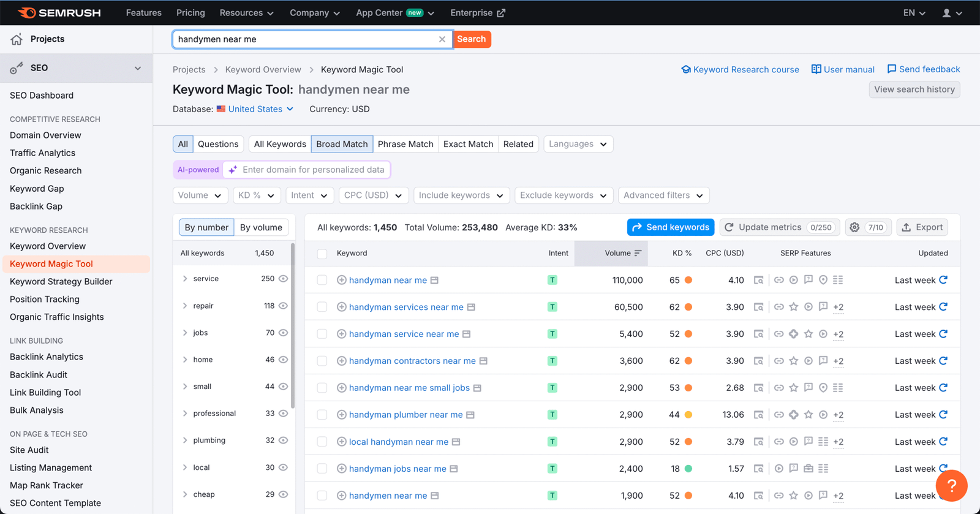Open Advanced filters dropdown
The width and height of the screenshot is (980, 514).
tap(663, 195)
